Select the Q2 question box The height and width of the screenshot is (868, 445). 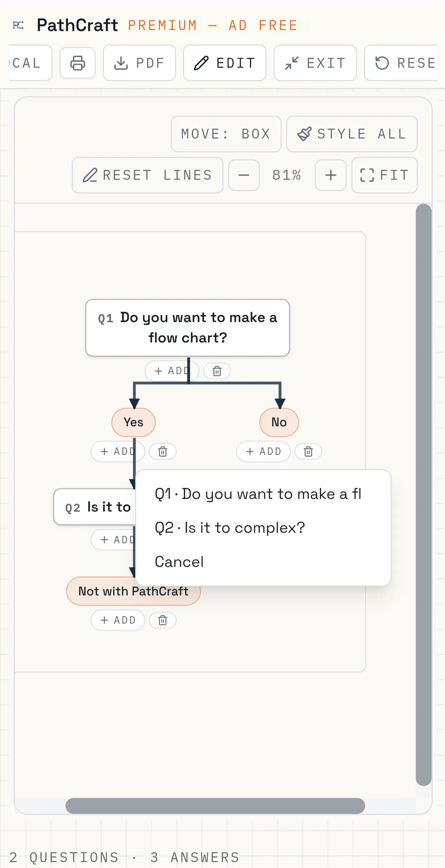[x=95, y=507]
